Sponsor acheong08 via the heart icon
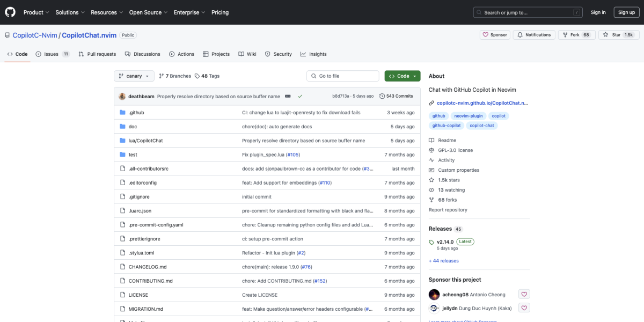The image size is (644, 322). tap(524, 294)
